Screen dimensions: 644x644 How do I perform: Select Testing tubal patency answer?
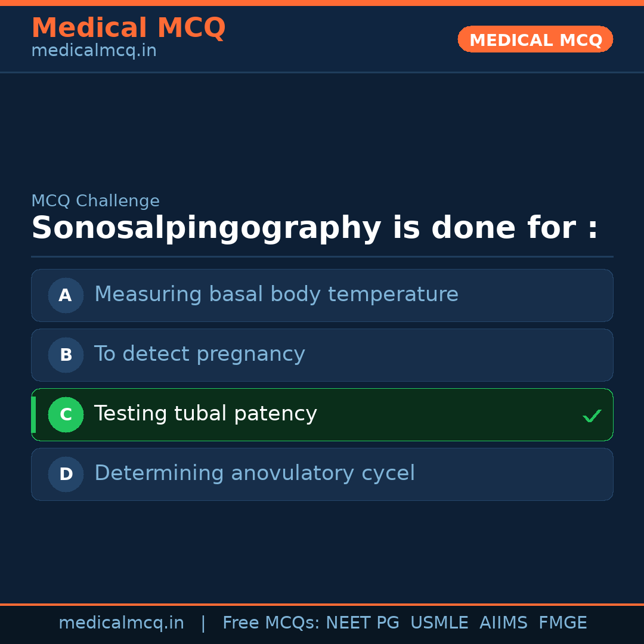tap(206, 414)
